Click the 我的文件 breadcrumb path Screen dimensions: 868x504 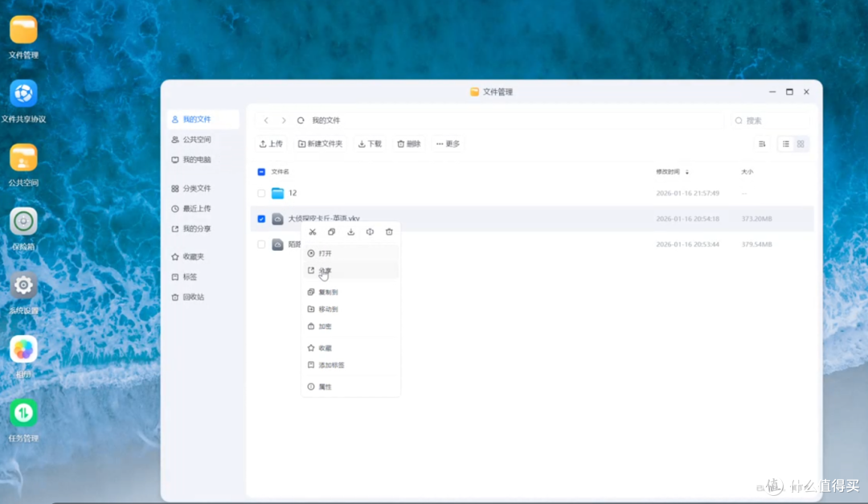pos(326,121)
